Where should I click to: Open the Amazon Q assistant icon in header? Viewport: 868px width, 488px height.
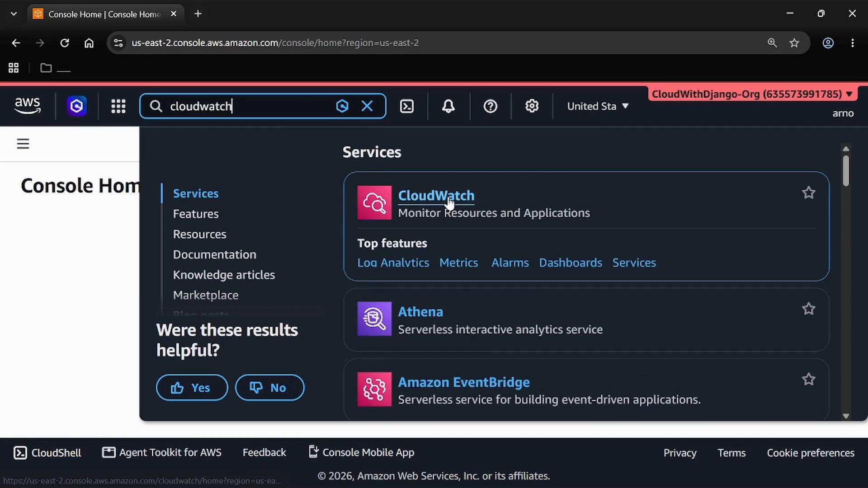coord(76,106)
